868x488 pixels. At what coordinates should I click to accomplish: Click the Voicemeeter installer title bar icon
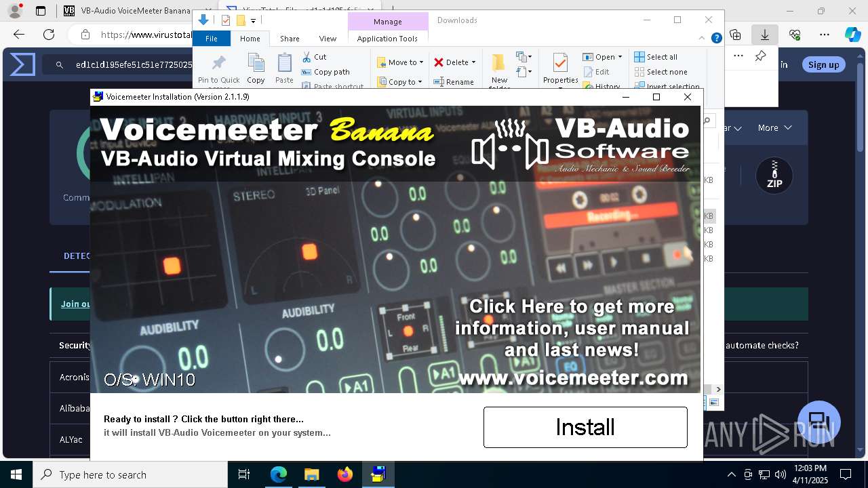[98, 97]
